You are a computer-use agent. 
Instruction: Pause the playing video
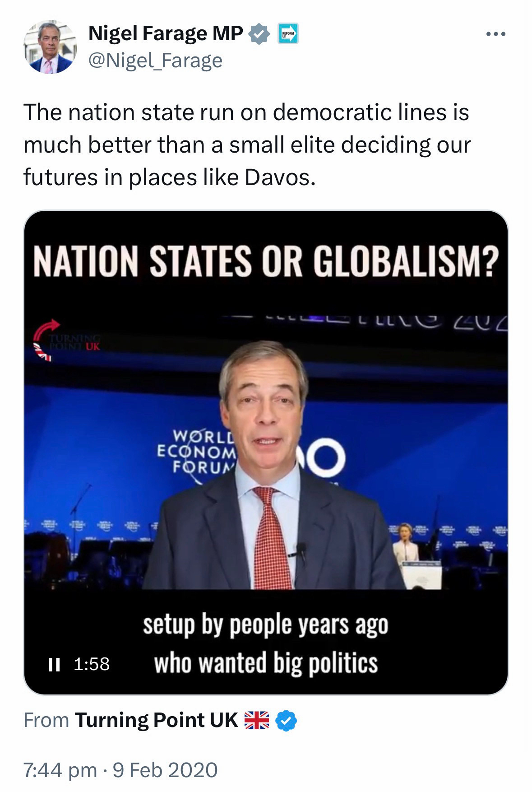[x=54, y=664]
